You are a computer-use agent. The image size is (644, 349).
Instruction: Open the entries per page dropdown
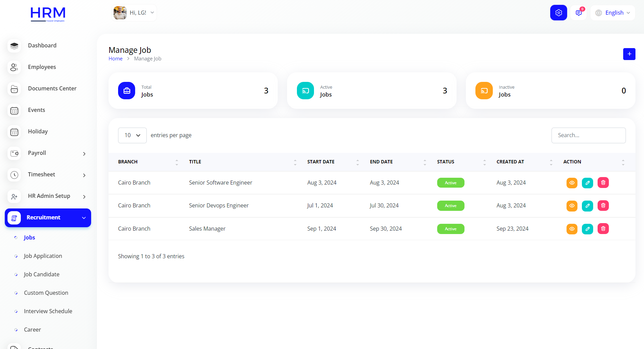click(x=132, y=135)
